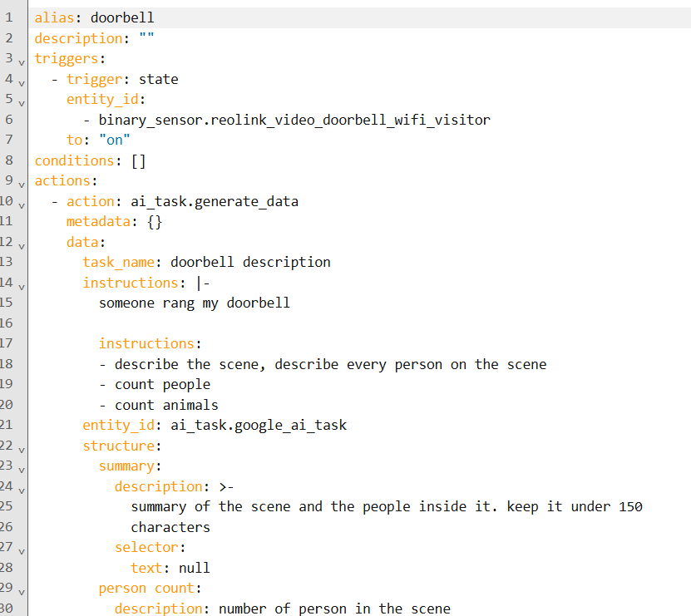Collapse the person_count block fold arrow

point(21,593)
